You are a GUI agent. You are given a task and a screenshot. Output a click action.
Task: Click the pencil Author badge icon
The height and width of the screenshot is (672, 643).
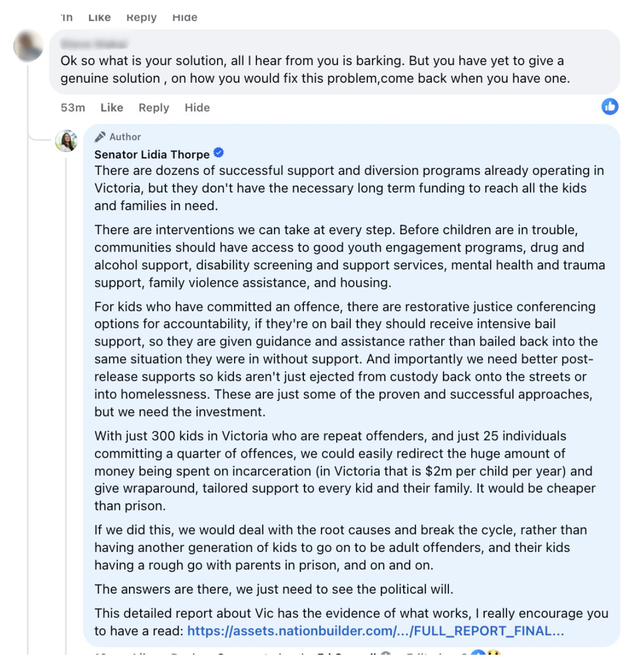100,137
